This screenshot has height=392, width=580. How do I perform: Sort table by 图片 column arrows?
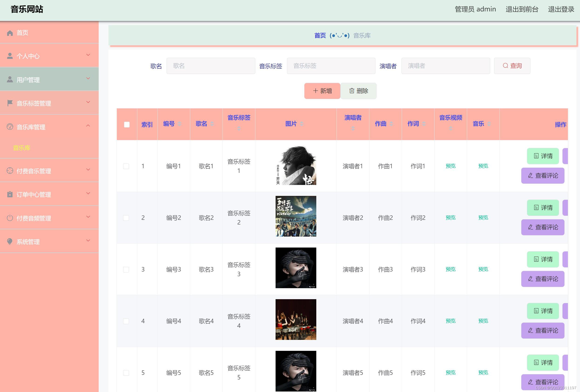[301, 124]
